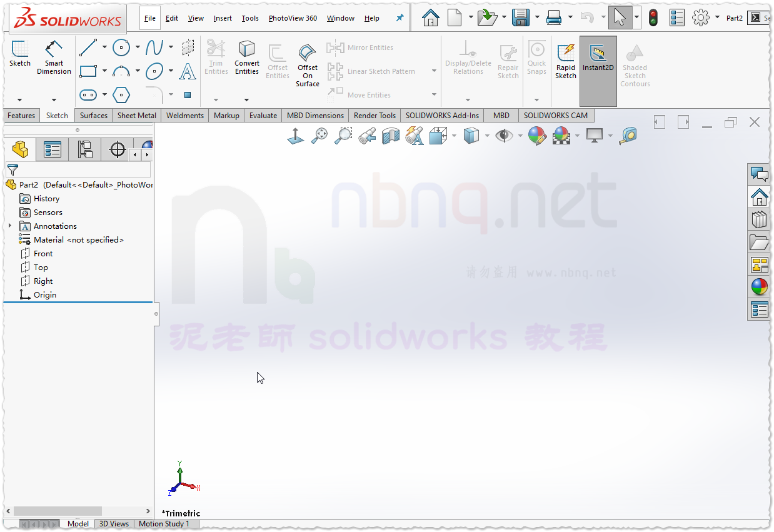Select Material <not specified> item
Viewport: 774px width, 532px height.
pos(79,239)
